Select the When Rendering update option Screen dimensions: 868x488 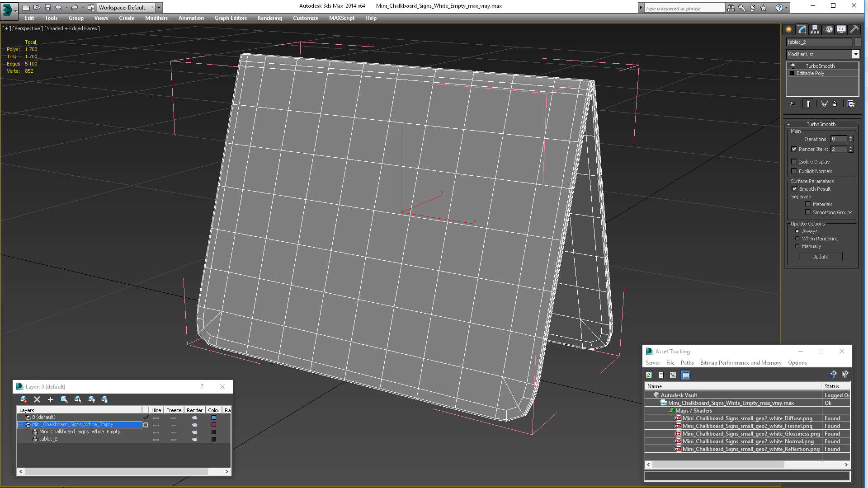[x=797, y=239]
